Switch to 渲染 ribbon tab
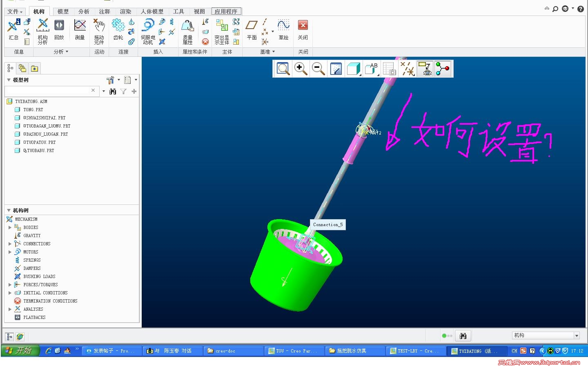588x368 pixels. click(125, 11)
